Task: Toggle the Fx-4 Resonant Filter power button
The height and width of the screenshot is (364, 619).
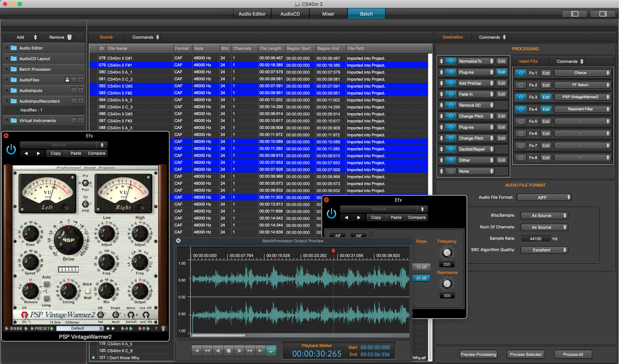Action: click(x=521, y=109)
